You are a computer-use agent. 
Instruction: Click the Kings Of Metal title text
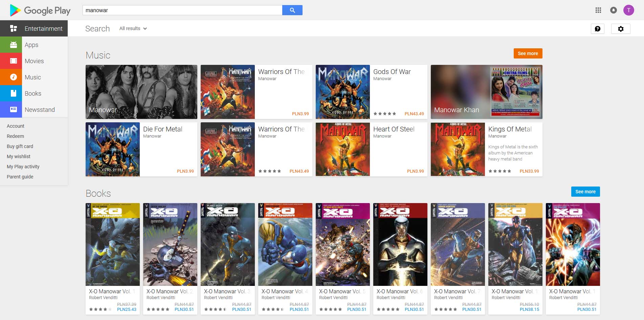510,129
